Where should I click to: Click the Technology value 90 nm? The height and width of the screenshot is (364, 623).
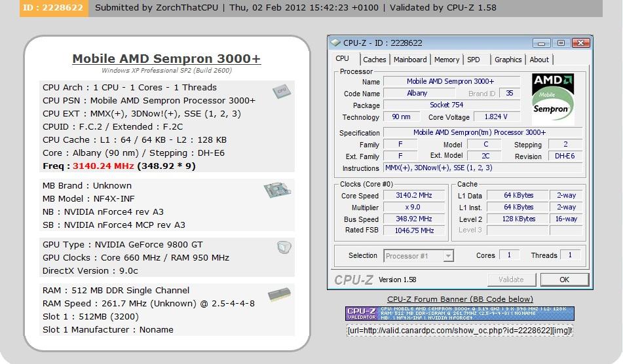coord(402,117)
